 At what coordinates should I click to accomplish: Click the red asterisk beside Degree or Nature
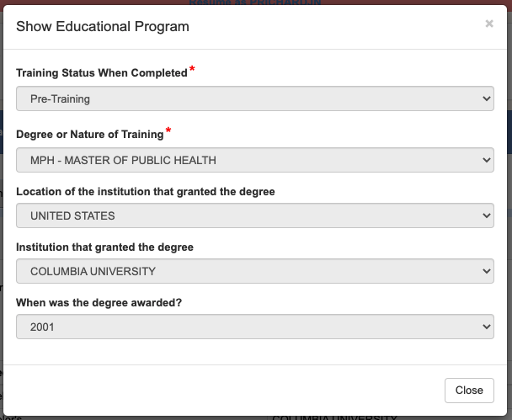pos(168,131)
